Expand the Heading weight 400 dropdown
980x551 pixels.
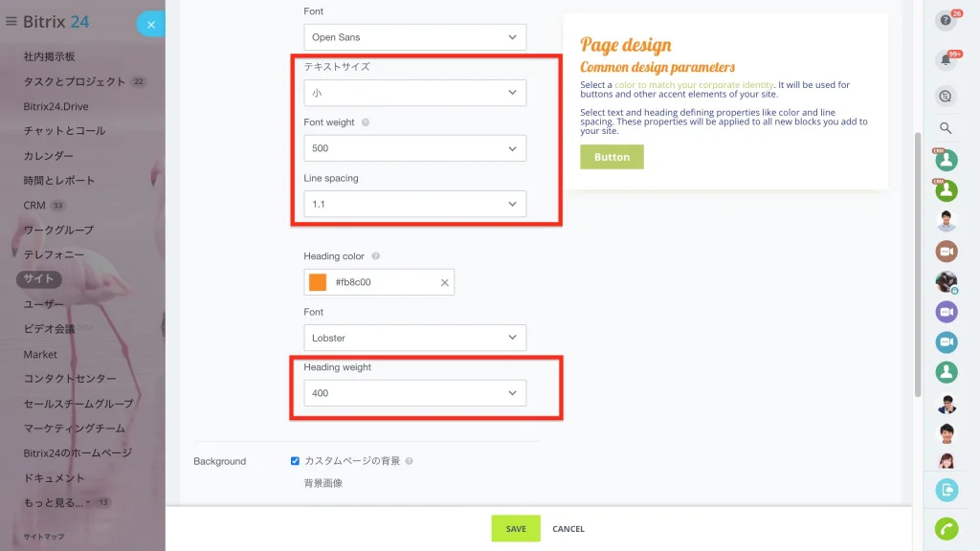pyautogui.click(x=415, y=393)
